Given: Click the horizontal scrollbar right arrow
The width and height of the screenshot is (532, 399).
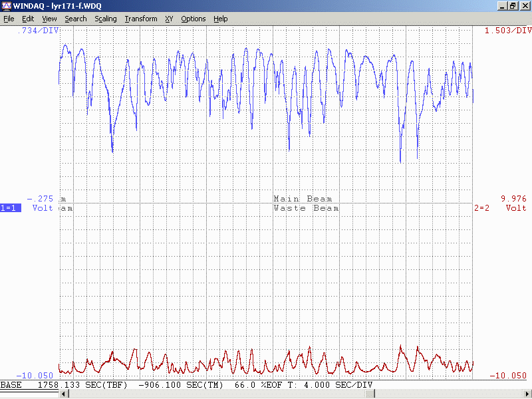Looking at the screenshot, I should (x=527, y=394).
